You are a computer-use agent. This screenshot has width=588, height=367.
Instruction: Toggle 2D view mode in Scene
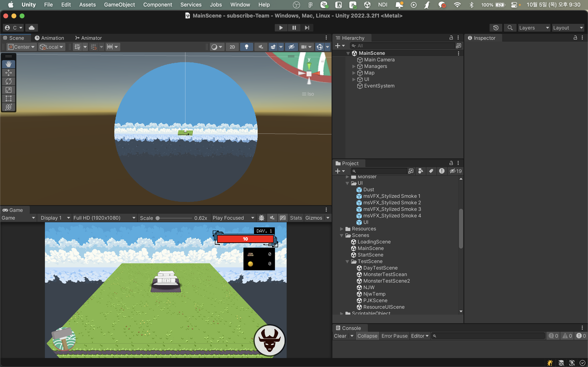pos(232,47)
